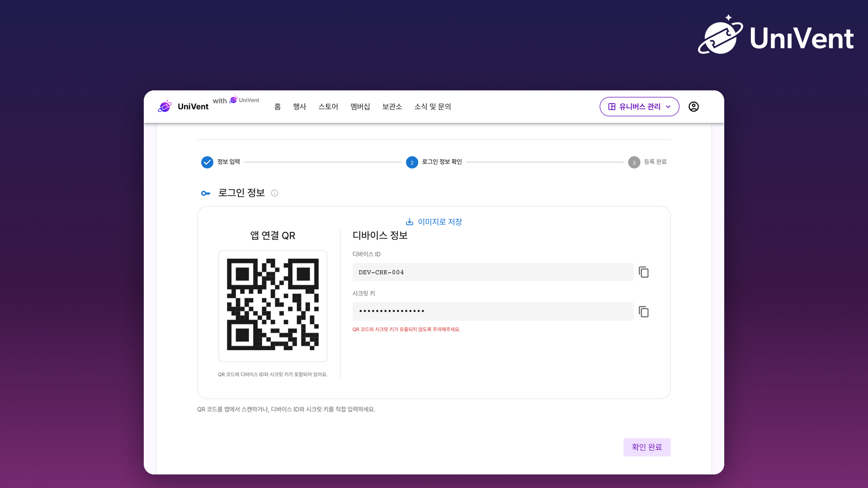Click the info icon beside 로그인 정보
The height and width of the screenshot is (488, 868).
coord(274,193)
